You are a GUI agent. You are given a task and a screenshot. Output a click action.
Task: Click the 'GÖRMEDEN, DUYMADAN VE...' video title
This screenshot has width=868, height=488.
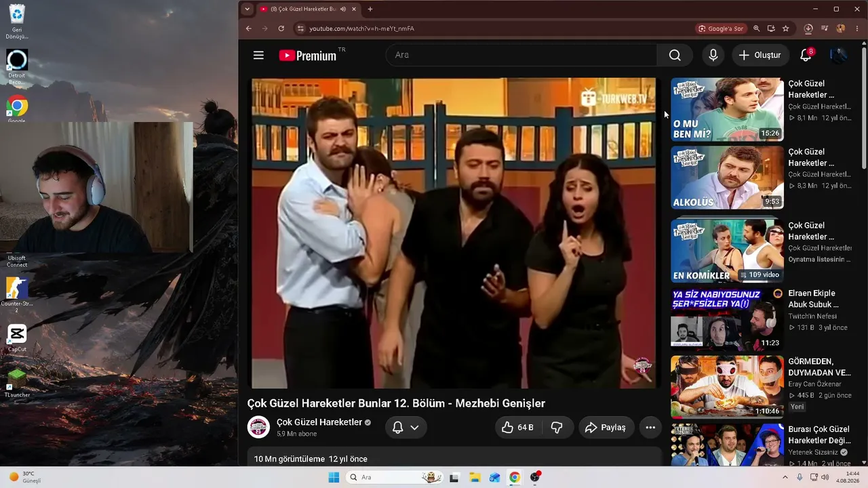(x=819, y=367)
